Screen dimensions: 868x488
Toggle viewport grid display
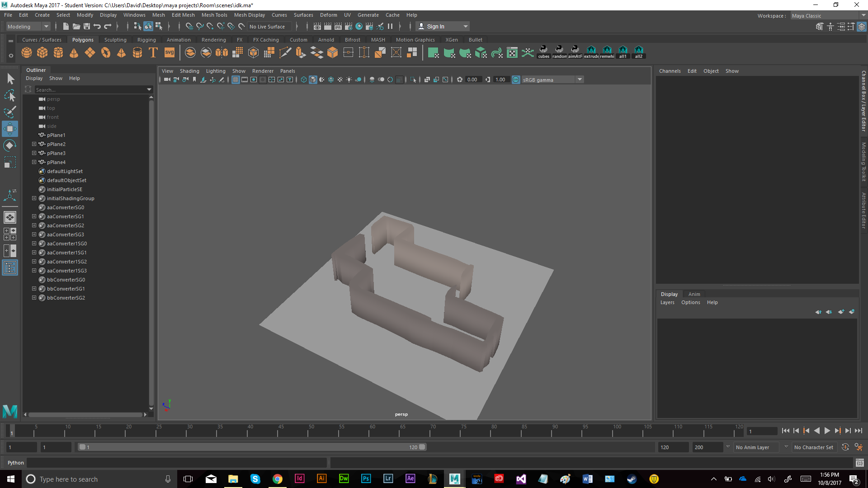pos(236,80)
